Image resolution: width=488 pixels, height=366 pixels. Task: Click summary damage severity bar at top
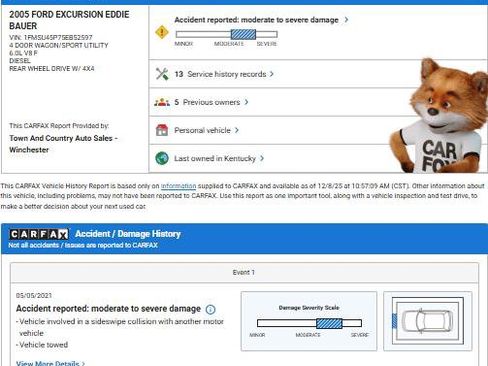(x=227, y=34)
